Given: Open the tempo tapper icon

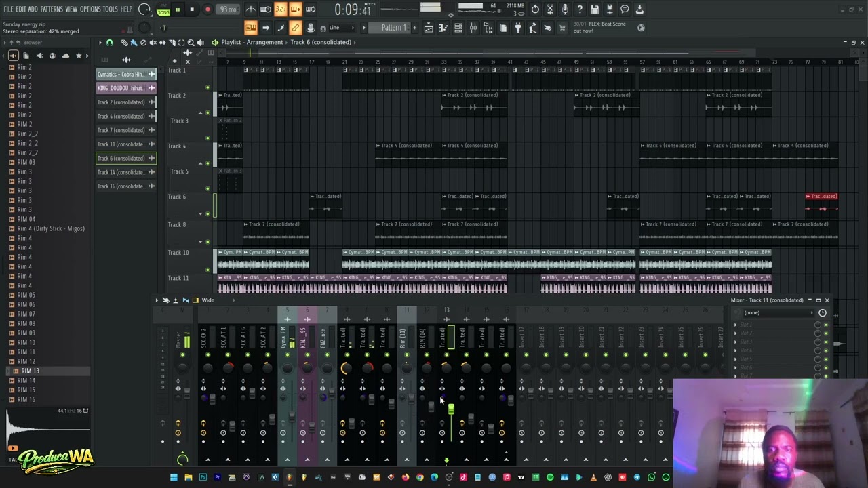Looking at the screenshot, I should [533, 28].
